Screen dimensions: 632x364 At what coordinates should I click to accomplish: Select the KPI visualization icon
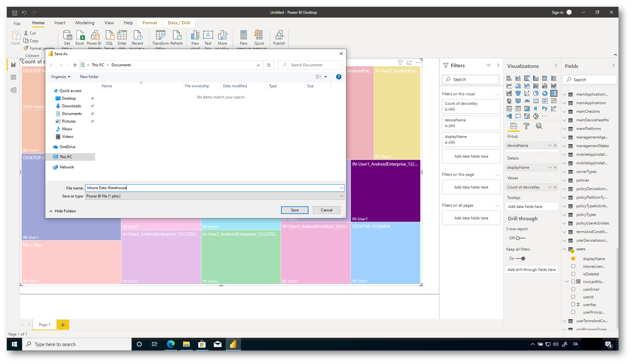pos(553,101)
